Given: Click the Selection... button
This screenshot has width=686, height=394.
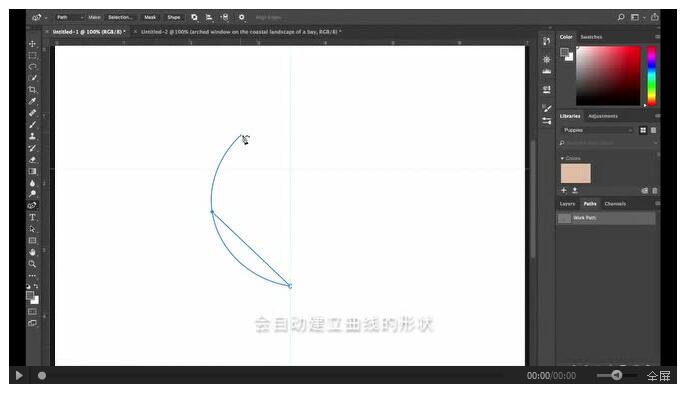Looking at the screenshot, I should pos(120,17).
